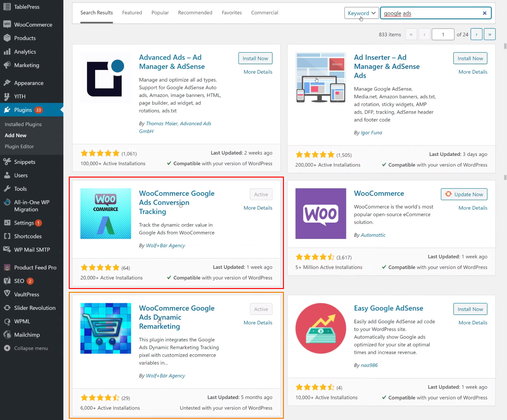The width and height of the screenshot is (507, 420).
Task: Click the WP Mail SMTP envelope icon
Action: [7, 249]
